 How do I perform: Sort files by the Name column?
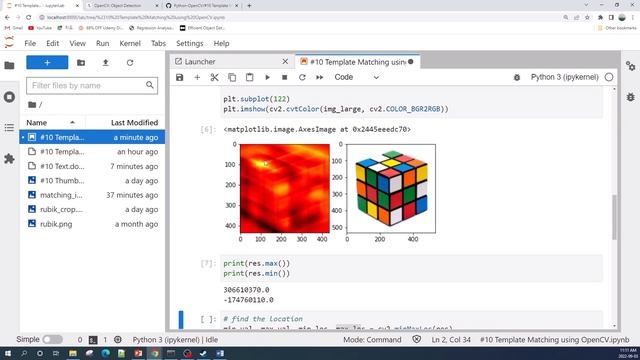pos(52,122)
